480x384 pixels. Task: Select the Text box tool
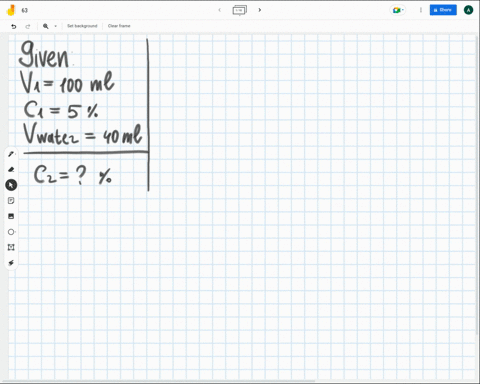(11, 247)
